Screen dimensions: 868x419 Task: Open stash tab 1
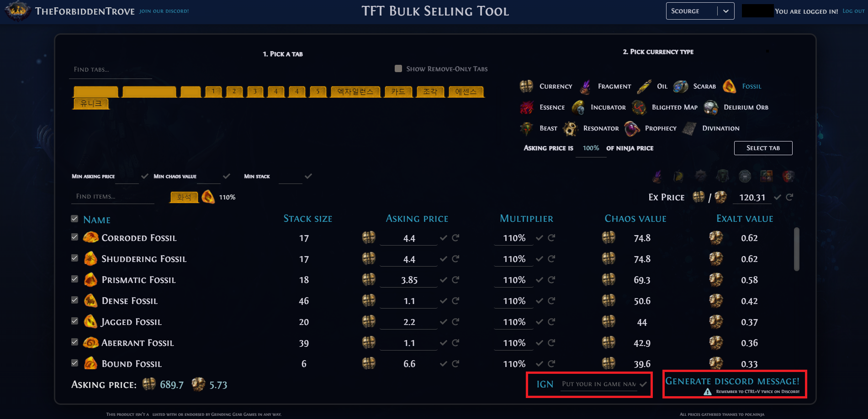213,92
